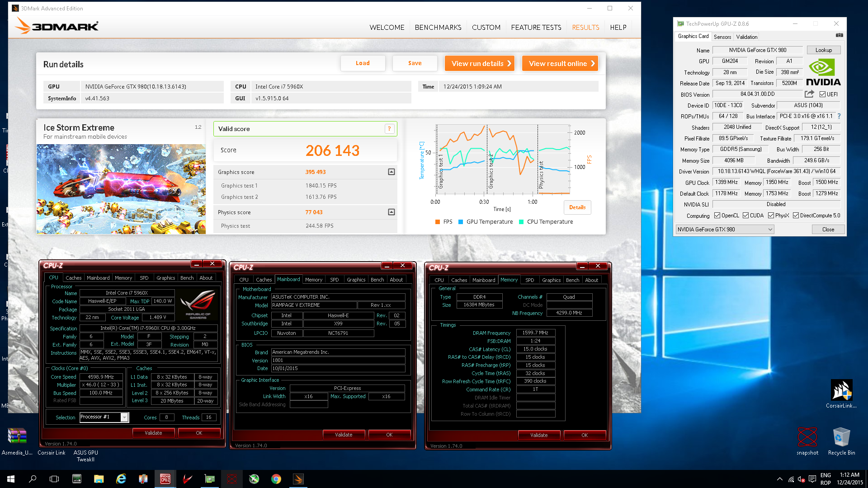Open the Recycle Bin desktop icon

point(841,441)
